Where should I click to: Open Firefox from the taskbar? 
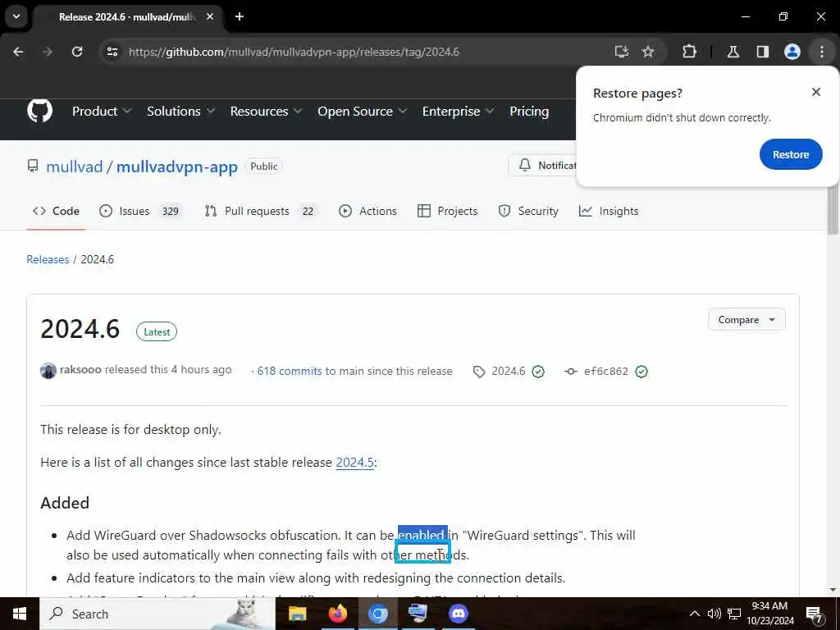[x=337, y=614]
